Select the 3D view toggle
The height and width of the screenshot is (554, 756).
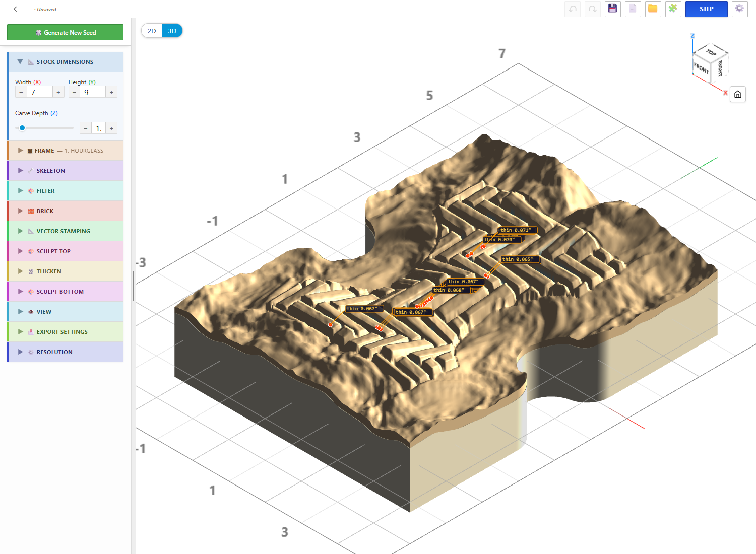point(172,31)
